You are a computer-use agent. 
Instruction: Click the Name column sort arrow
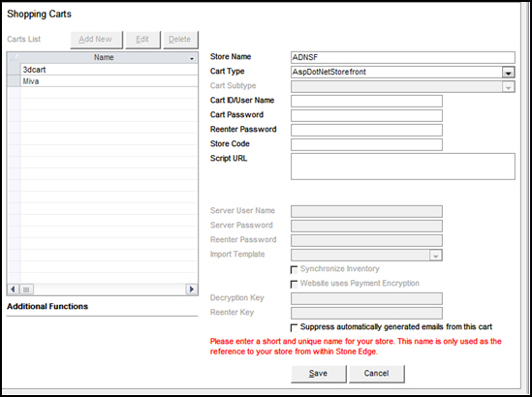point(192,59)
